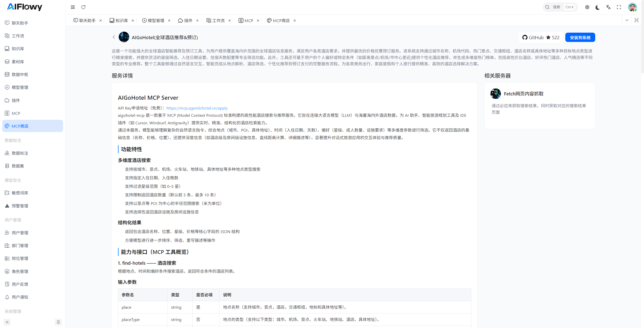Click the refresh icon in top toolbar
This screenshot has width=644, height=328.
click(x=83, y=7)
